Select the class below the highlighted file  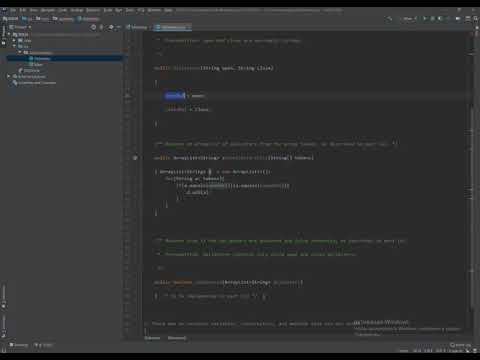(36, 64)
